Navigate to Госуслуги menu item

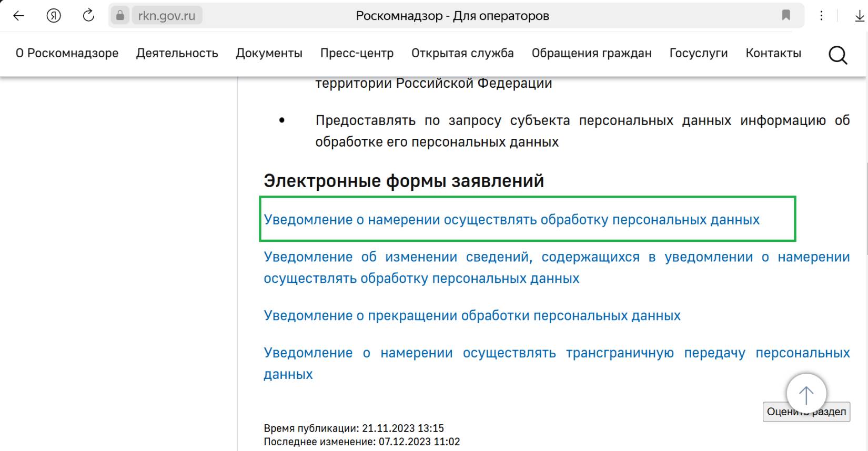698,53
